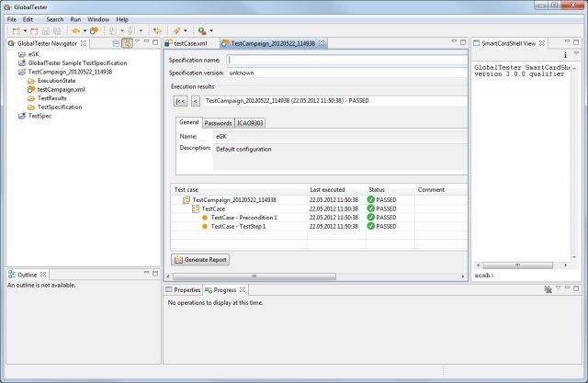This screenshot has height=383, width=588.
Task: Open the SmartCardShell View menu triangle
Action: [x=576, y=55]
